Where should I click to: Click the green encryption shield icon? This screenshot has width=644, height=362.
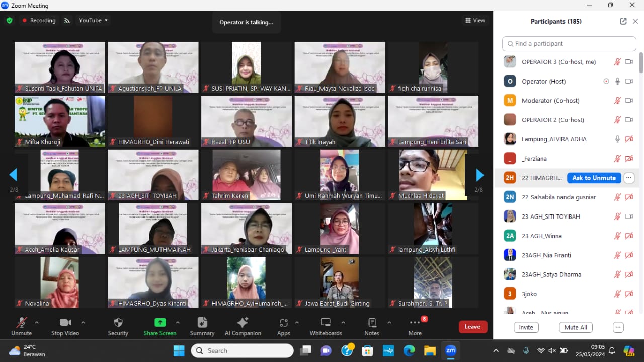click(9, 21)
